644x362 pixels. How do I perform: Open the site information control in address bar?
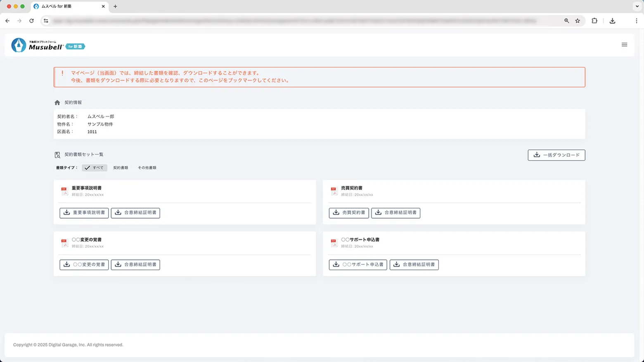click(x=46, y=21)
